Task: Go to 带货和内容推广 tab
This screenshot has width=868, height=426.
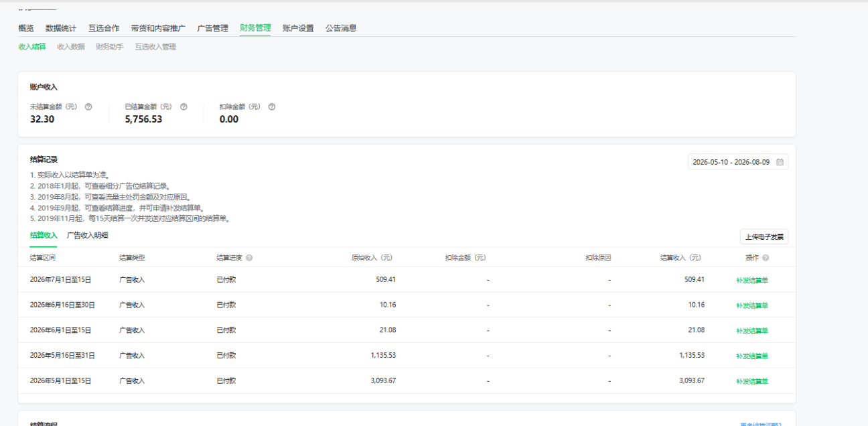Action: 158,28
